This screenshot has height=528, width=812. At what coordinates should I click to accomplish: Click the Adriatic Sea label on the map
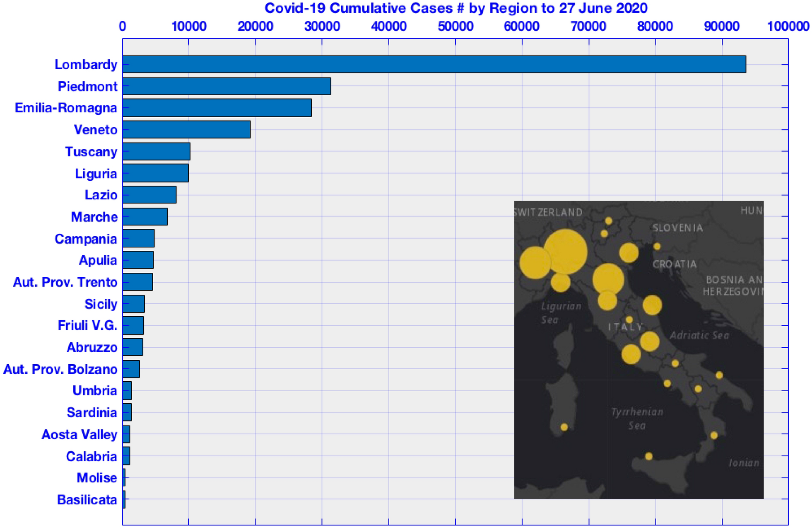click(x=699, y=335)
